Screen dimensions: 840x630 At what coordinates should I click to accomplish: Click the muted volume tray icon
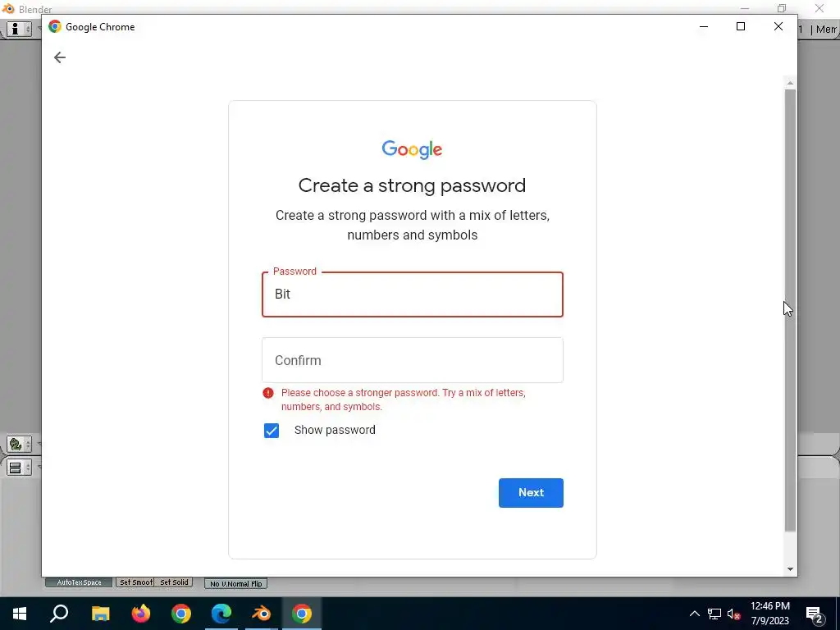click(x=734, y=614)
